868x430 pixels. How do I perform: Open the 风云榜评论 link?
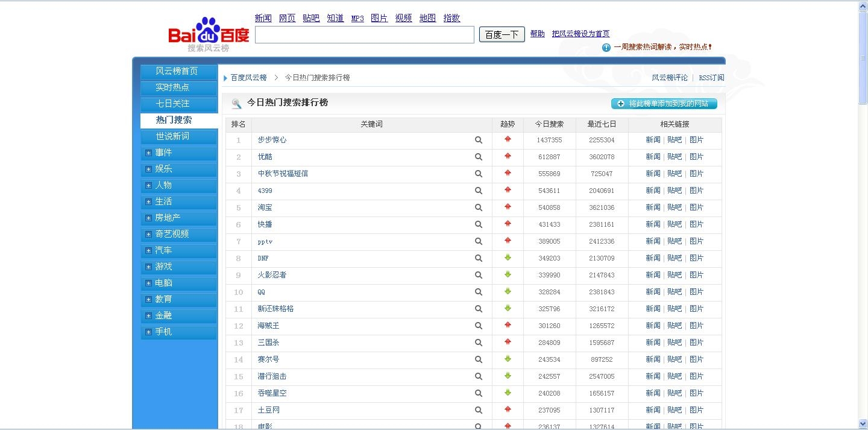pos(670,78)
